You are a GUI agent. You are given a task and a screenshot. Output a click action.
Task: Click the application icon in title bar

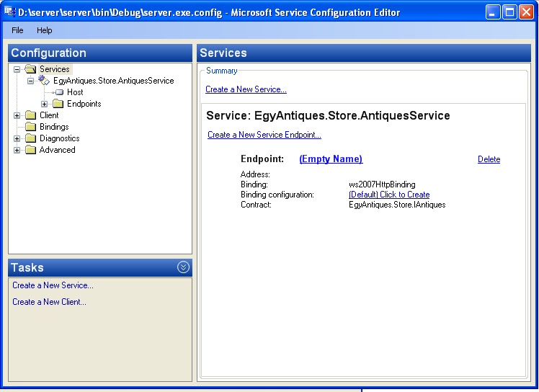point(9,12)
